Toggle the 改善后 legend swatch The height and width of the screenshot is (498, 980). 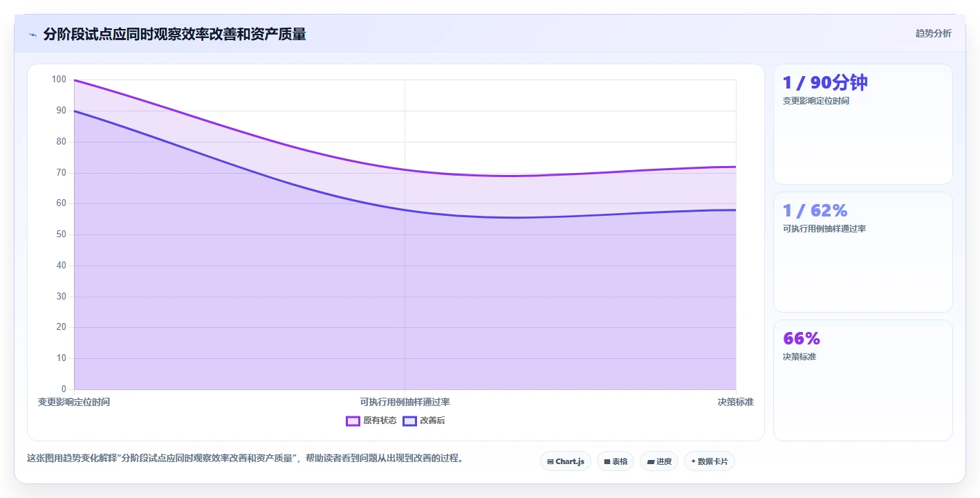click(409, 421)
